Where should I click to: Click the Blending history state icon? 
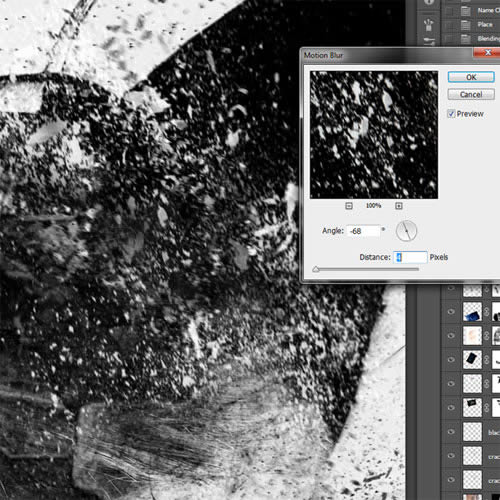pyautogui.click(x=466, y=39)
